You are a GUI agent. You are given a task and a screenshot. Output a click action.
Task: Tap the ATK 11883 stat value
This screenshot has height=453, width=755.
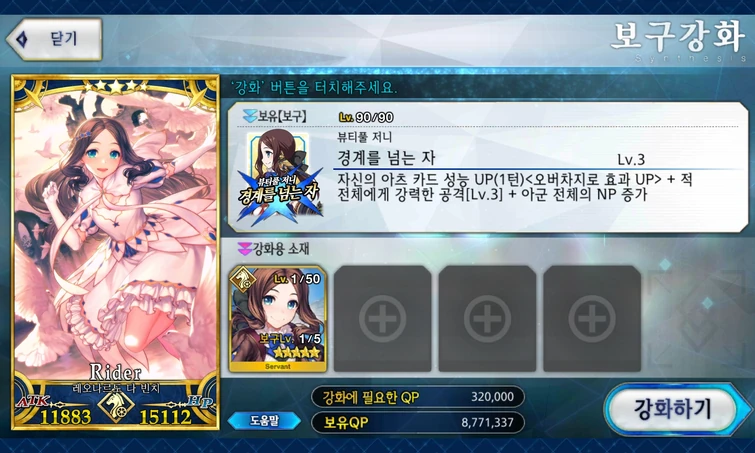(65, 417)
